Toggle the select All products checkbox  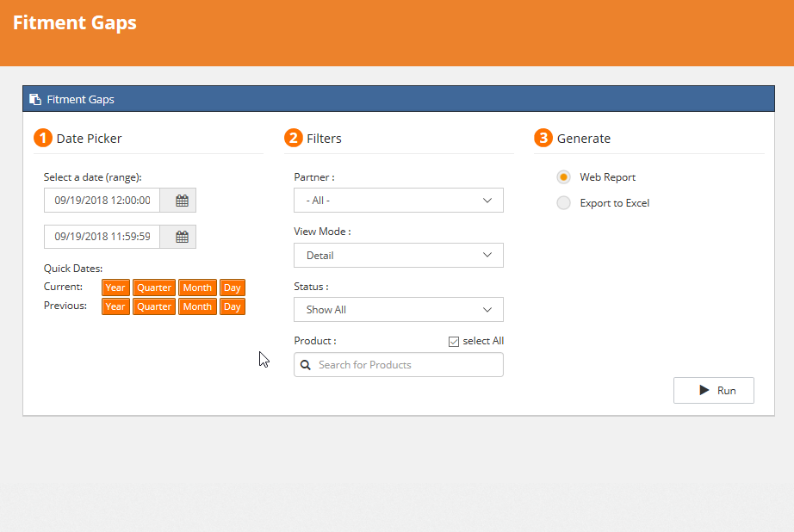(454, 342)
